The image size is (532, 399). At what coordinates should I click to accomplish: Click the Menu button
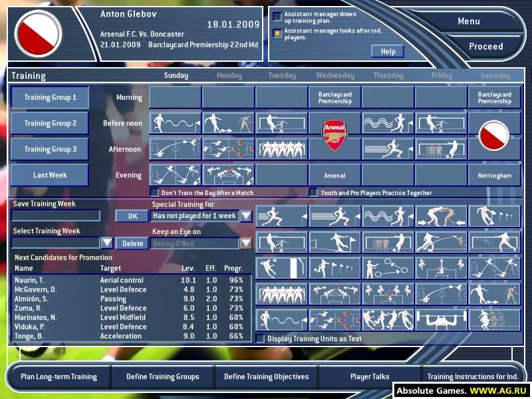coord(469,21)
